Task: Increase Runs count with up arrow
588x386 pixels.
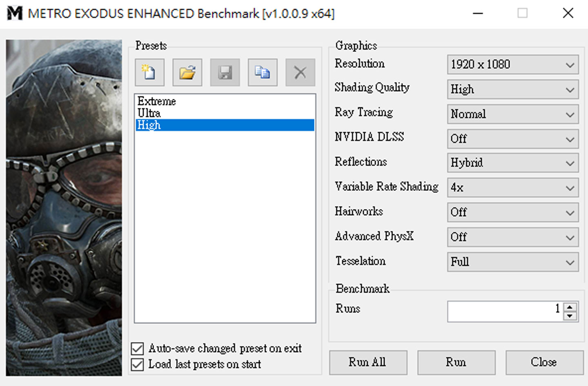Action: (570, 307)
